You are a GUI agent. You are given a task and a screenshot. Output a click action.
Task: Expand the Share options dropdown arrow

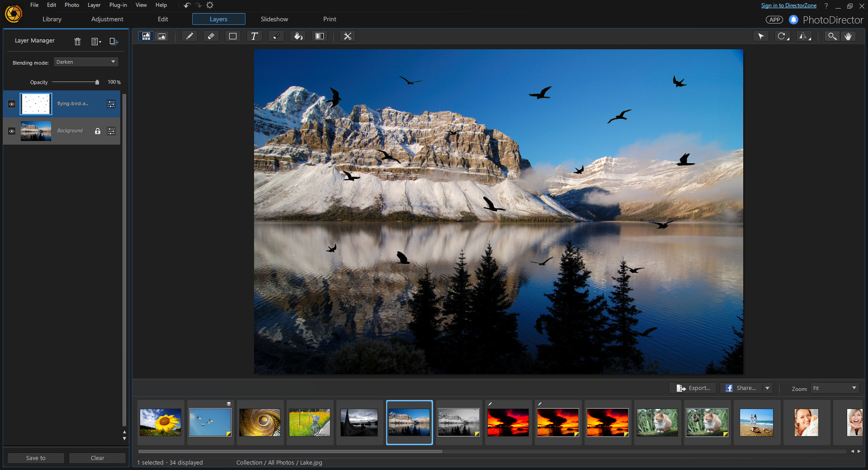pos(767,388)
